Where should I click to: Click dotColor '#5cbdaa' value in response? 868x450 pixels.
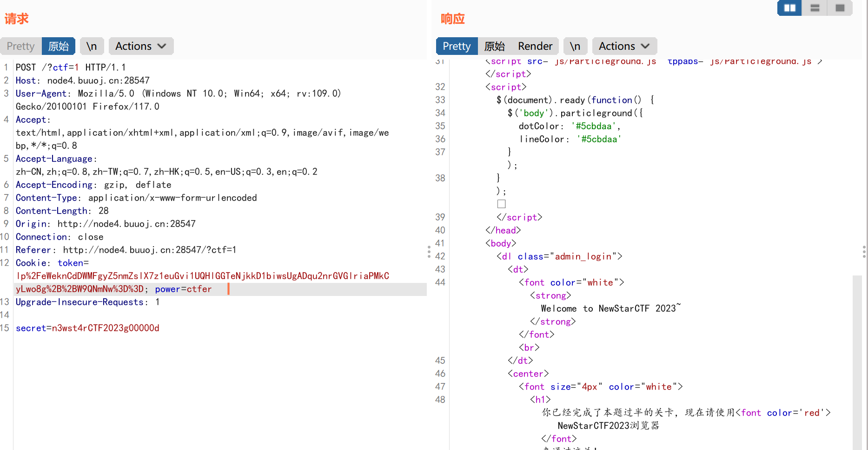[594, 126]
